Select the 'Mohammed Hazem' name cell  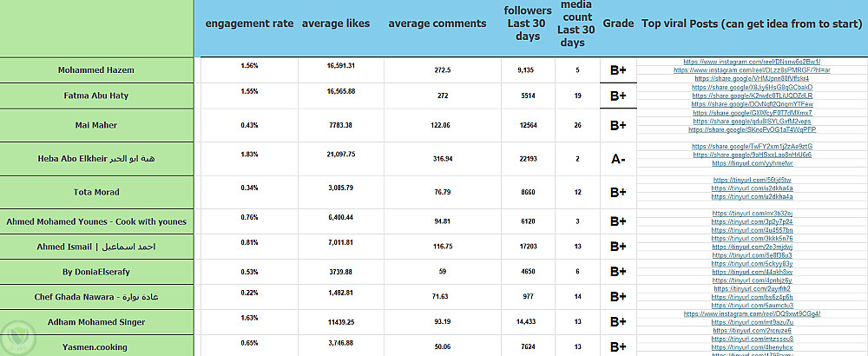96,70
